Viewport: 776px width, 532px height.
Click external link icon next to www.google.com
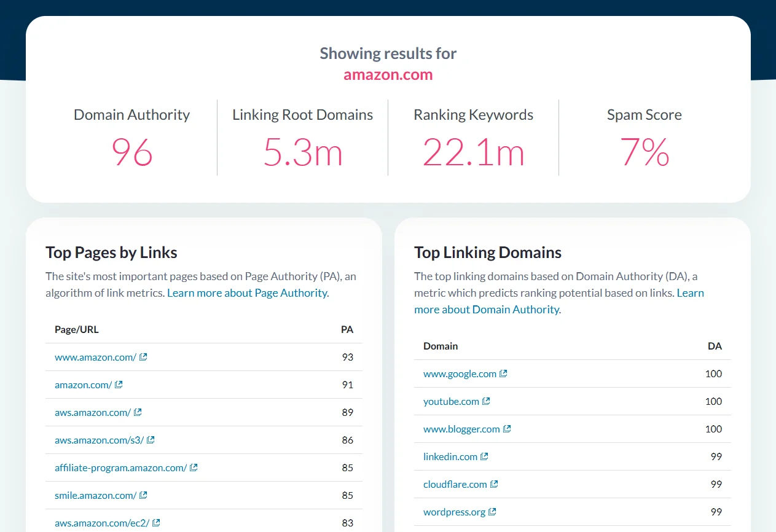(503, 374)
